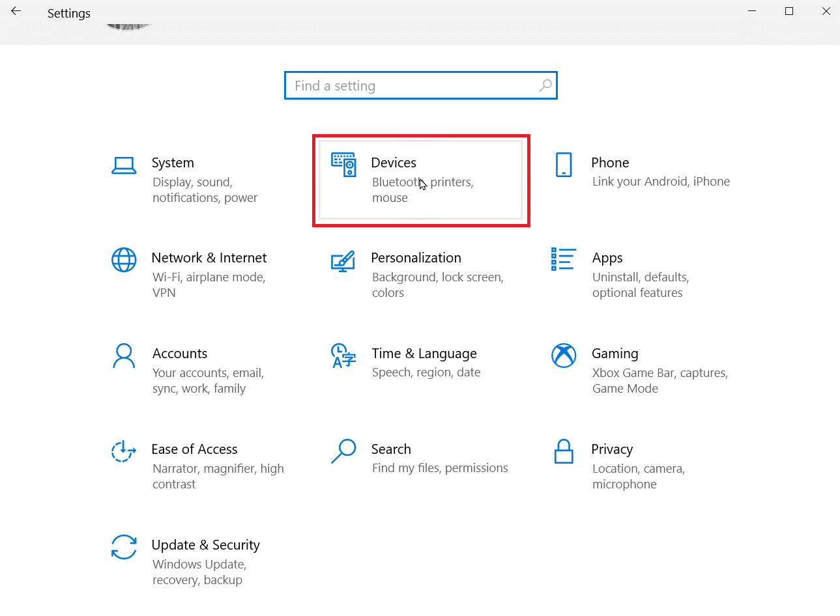This screenshot has height=616, width=840.
Task: Select the Gaming Xbox icon
Action: pos(564,356)
